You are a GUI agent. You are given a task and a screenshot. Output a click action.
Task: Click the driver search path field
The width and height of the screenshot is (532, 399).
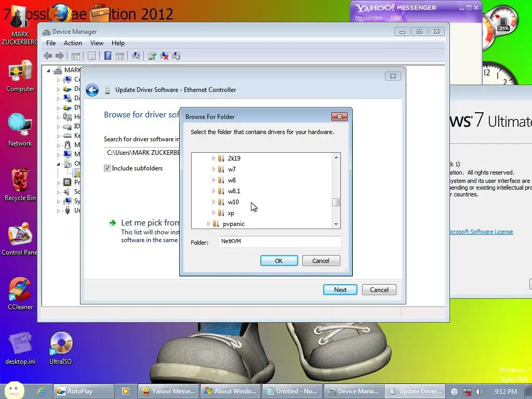point(142,153)
